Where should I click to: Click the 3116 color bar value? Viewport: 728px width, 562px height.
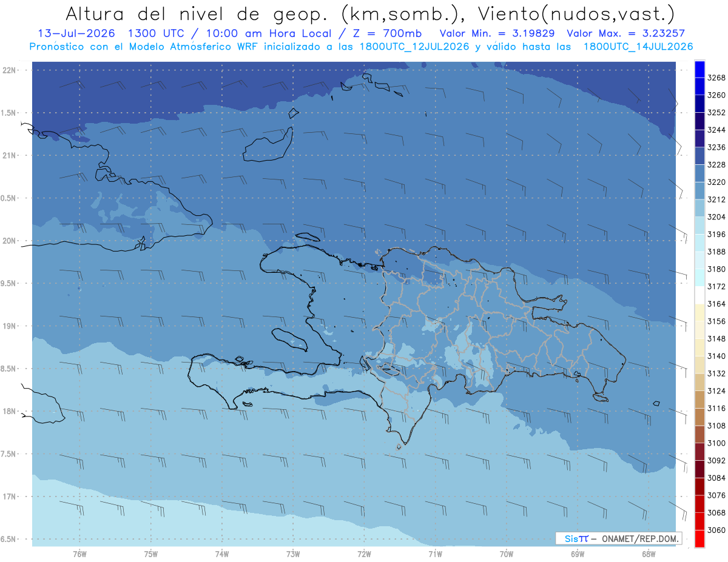[x=716, y=408]
